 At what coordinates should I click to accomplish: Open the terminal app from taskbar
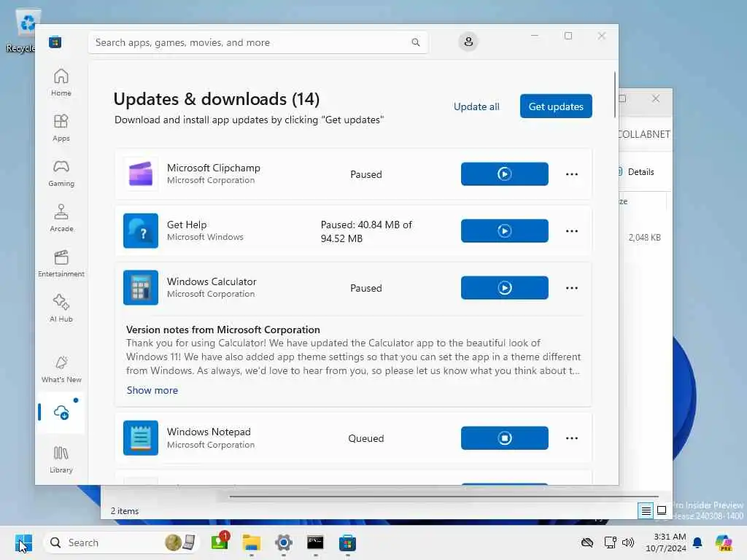click(x=315, y=542)
